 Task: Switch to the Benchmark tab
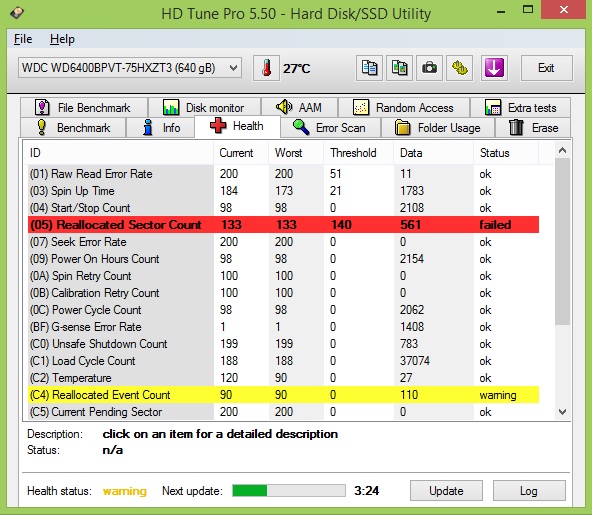[73, 128]
